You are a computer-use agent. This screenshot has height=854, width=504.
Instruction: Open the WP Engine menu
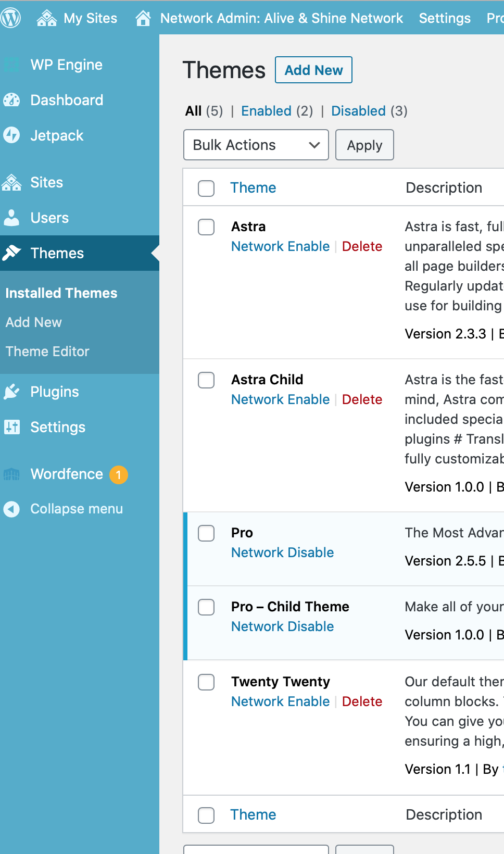click(67, 65)
